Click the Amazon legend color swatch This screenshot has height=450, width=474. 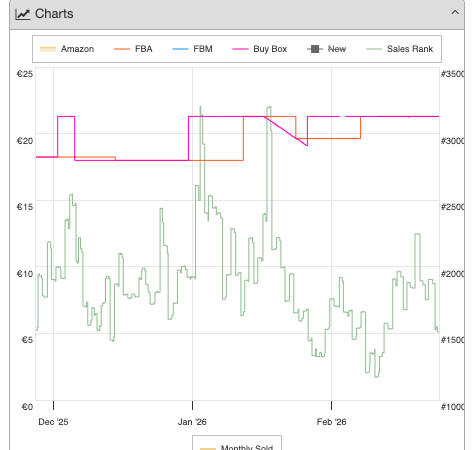coord(48,49)
